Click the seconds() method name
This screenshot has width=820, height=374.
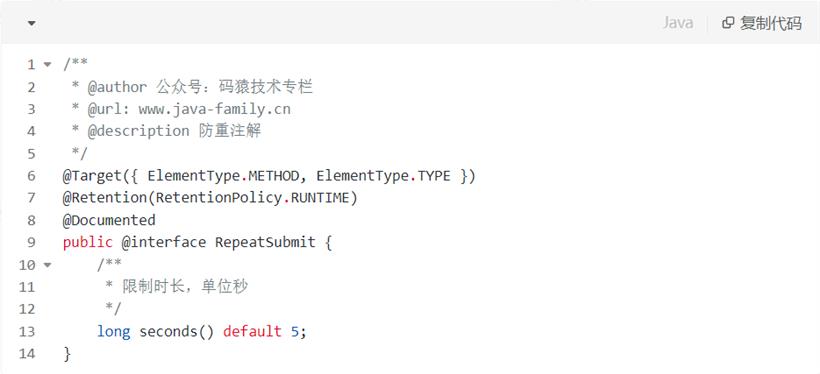coord(177,332)
